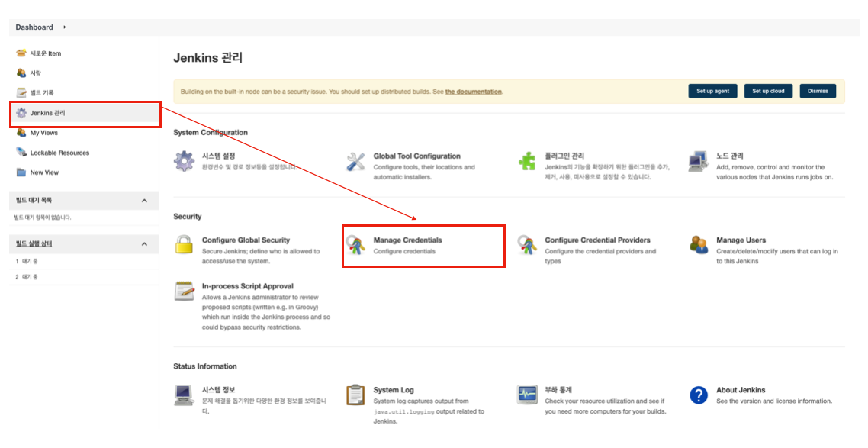Click the 시스템 설정 gear icon
The height and width of the screenshot is (448, 868).
(x=185, y=161)
